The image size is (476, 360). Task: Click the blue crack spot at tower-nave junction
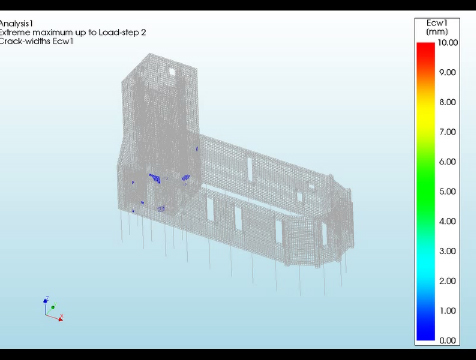point(197,149)
